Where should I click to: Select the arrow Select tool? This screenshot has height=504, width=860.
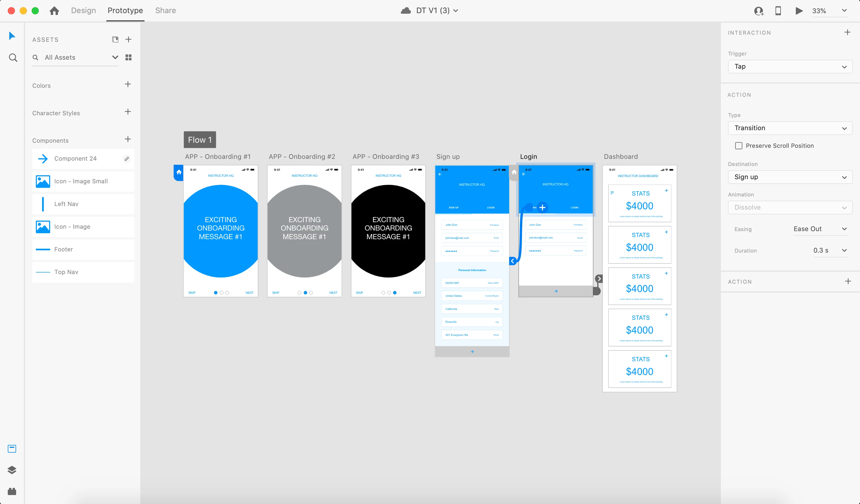[x=12, y=36]
